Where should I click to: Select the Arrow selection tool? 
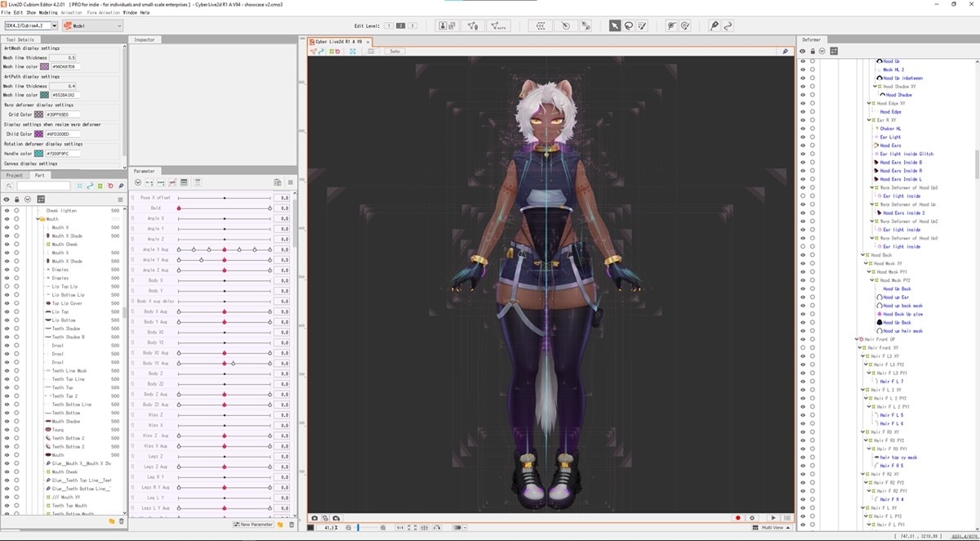[x=614, y=26]
